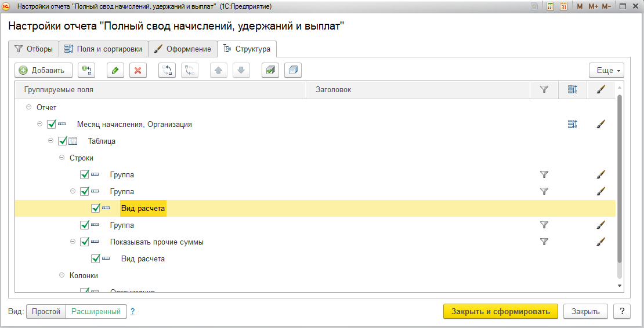This screenshot has height=328, width=644.
Task: Uncheck the Показывать прочие суммы checkbox
Action: click(x=85, y=242)
